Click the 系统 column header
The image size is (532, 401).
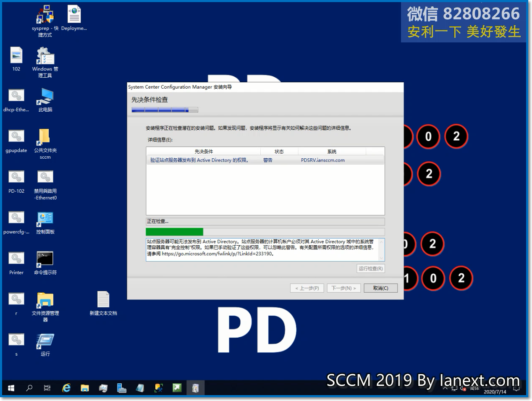(332, 152)
